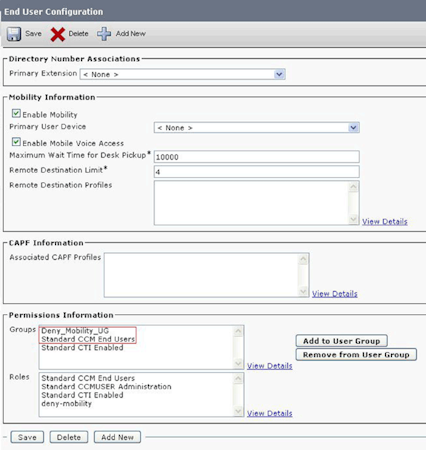
Task: Select Standard CTI Enabled in Groups list
Action: point(82,348)
